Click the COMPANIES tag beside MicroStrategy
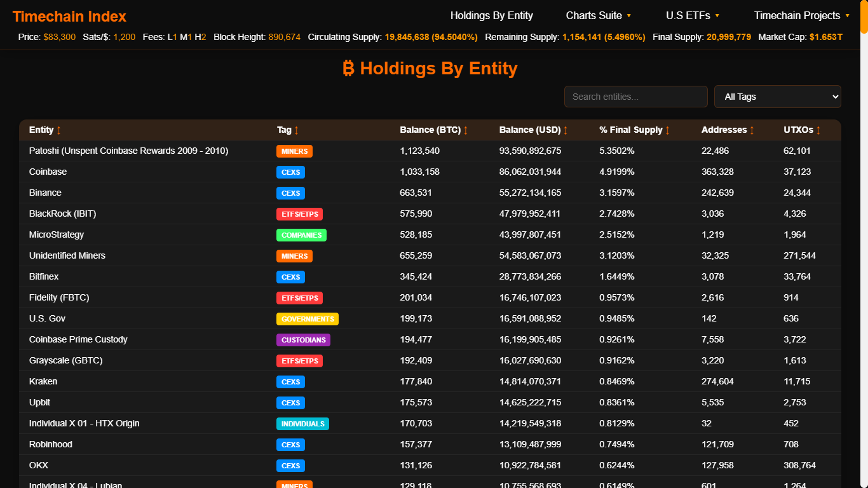The height and width of the screenshot is (488, 868). click(x=301, y=235)
